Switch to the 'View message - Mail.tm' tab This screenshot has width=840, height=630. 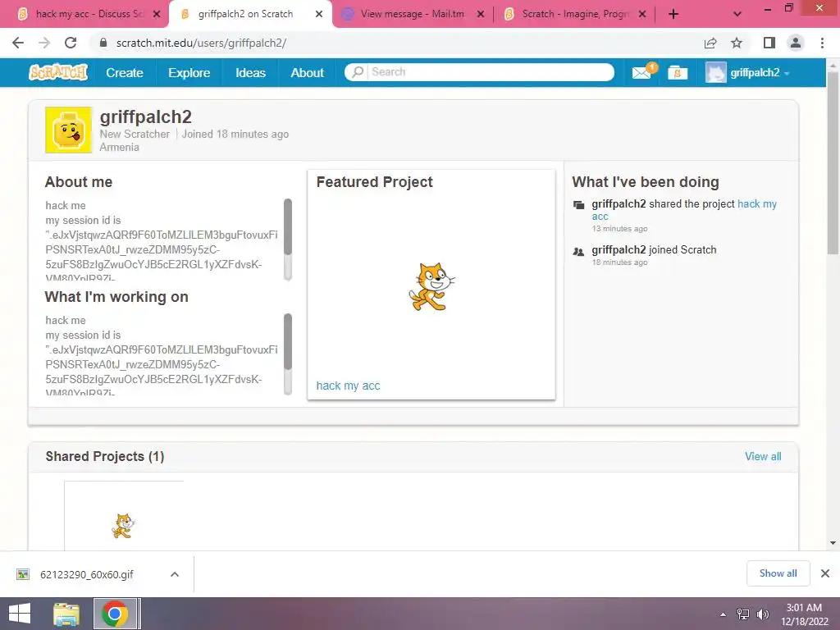pos(412,15)
